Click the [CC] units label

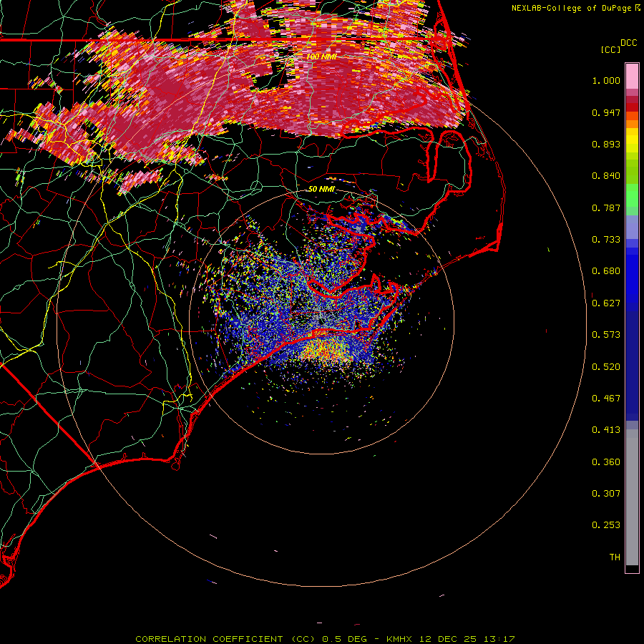click(611, 49)
